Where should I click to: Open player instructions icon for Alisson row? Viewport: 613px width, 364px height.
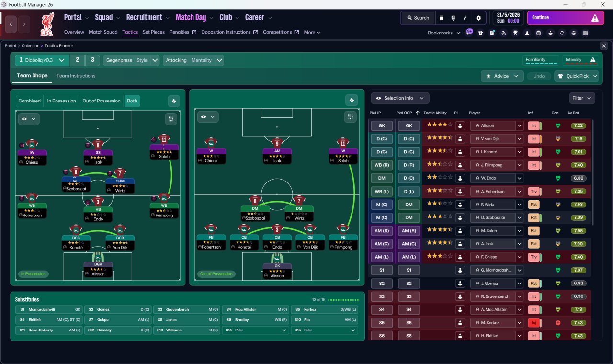point(460,126)
